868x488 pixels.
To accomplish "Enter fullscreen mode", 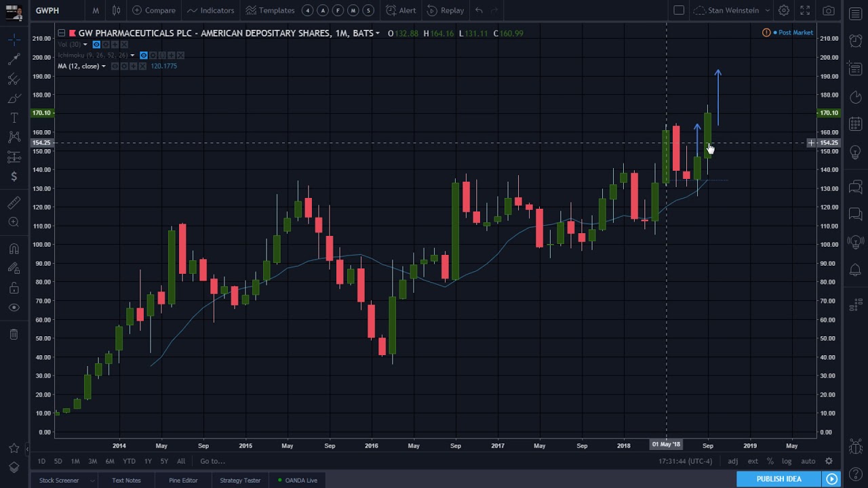I will pos(805,10).
